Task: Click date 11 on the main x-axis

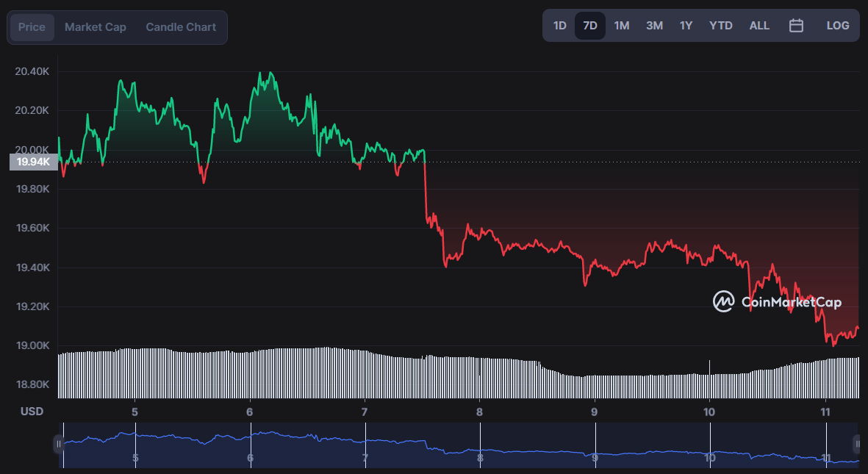Action: (825, 412)
